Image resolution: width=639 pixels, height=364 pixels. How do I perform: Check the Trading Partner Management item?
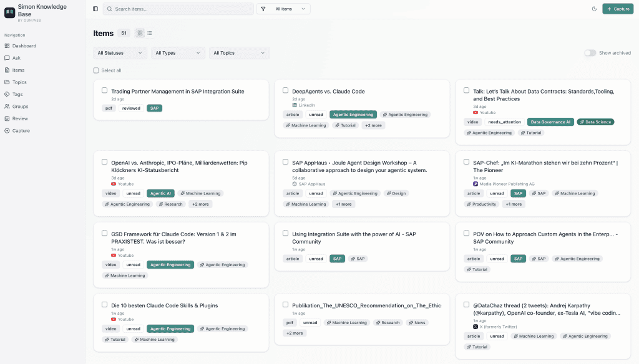[x=105, y=90]
